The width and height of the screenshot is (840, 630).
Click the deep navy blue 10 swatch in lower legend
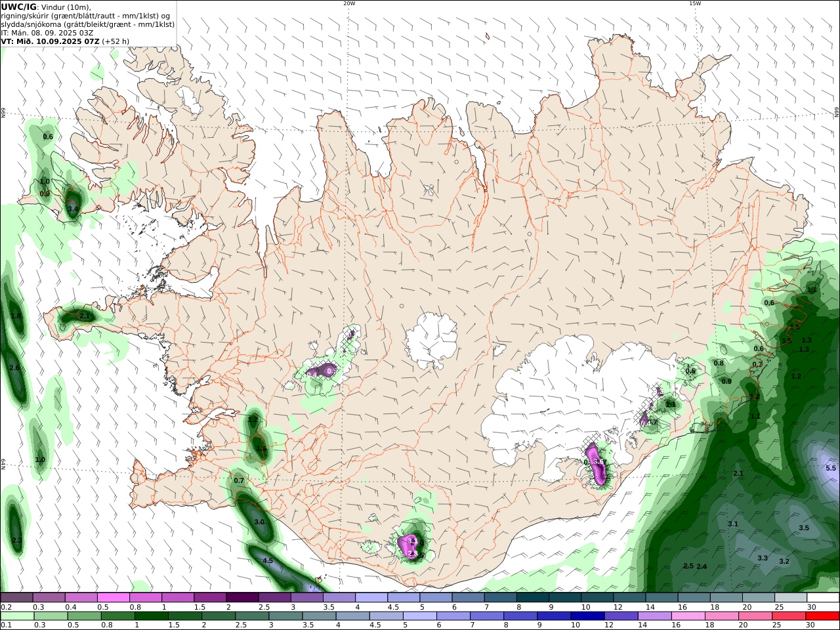pyautogui.click(x=586, y=616)
